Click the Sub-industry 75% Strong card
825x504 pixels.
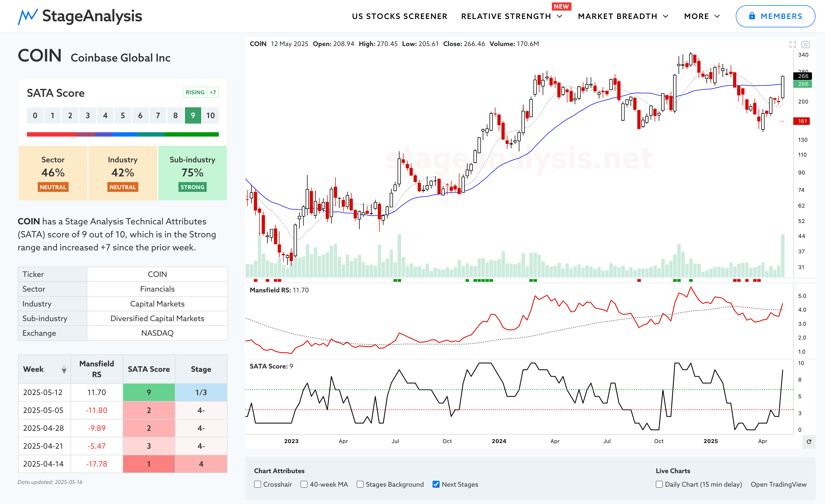tap(193, 173)
